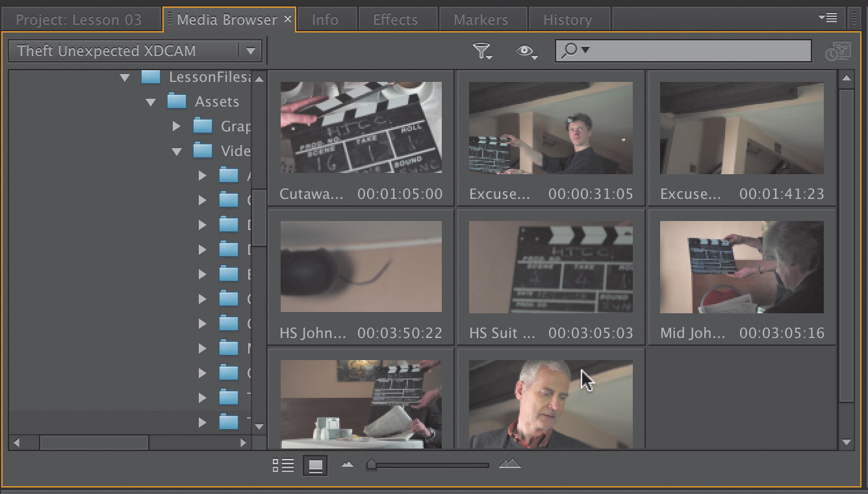
Task: Select the Media Browser tab
Action: click(227, 19)
